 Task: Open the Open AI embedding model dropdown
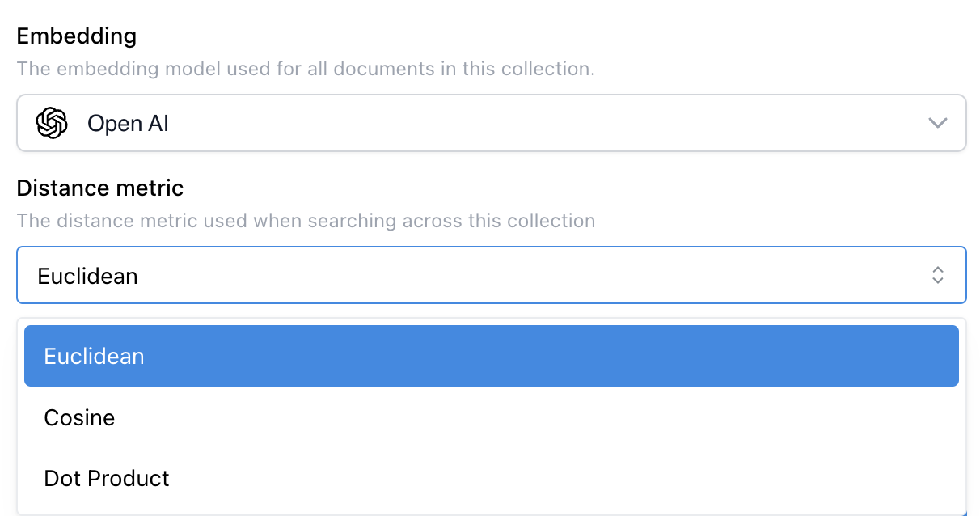tap(491, 124)
